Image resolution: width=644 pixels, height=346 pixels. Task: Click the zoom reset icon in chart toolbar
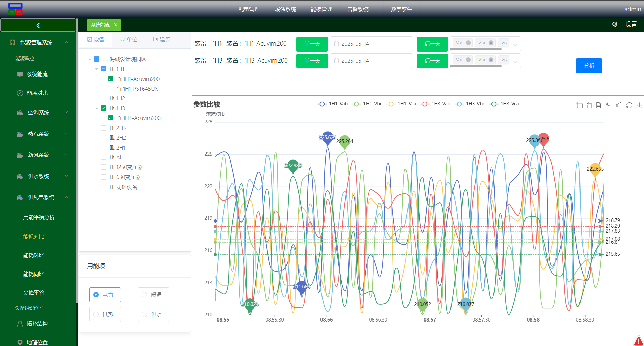tap(589, 105)
